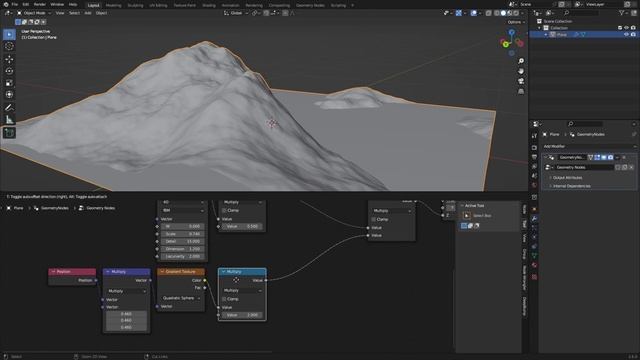Screen dimensions: 640x360
Task: Select the Select Box tool in viewport toolbar
Action: 9,34
